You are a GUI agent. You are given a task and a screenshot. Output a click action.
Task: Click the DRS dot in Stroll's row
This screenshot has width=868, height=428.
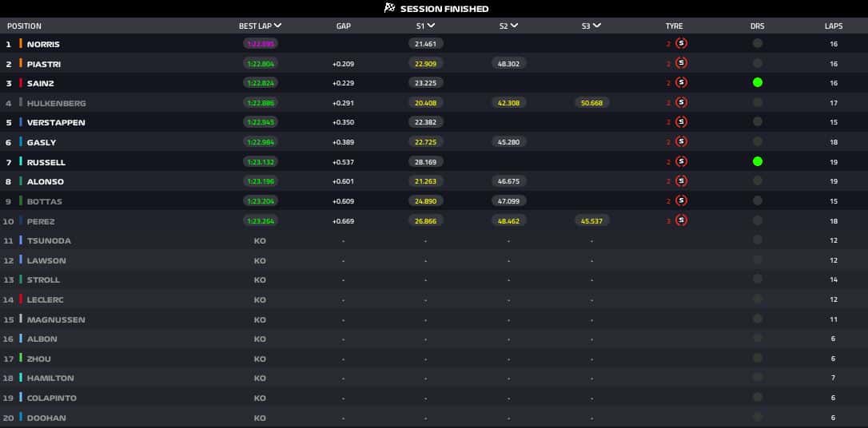(x=758, y=279)
